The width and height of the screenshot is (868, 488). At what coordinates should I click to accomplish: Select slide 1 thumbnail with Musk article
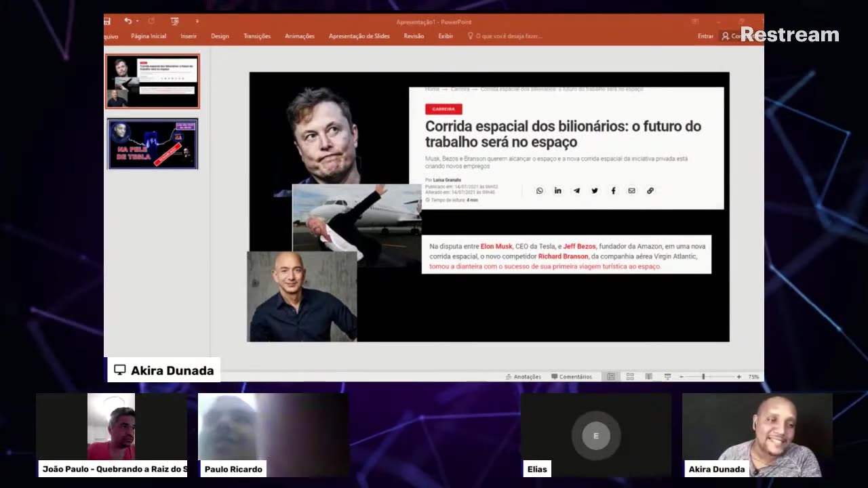[x=153, y=81]
